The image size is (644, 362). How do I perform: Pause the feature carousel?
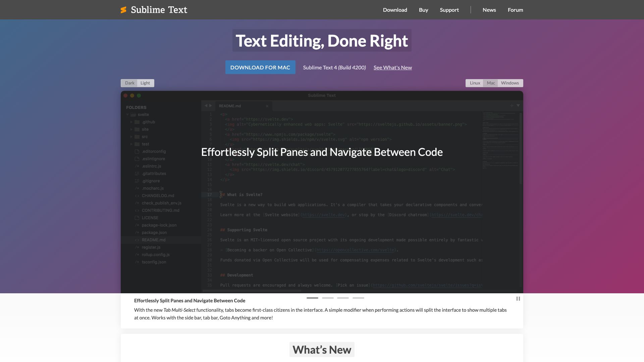(x=518, y=299)
